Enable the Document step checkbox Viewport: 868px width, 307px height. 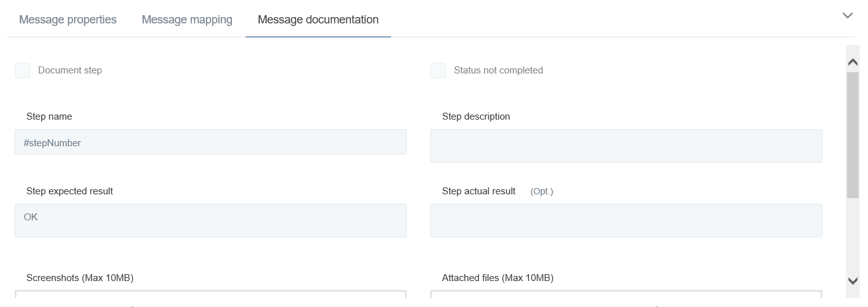(23, 70)
